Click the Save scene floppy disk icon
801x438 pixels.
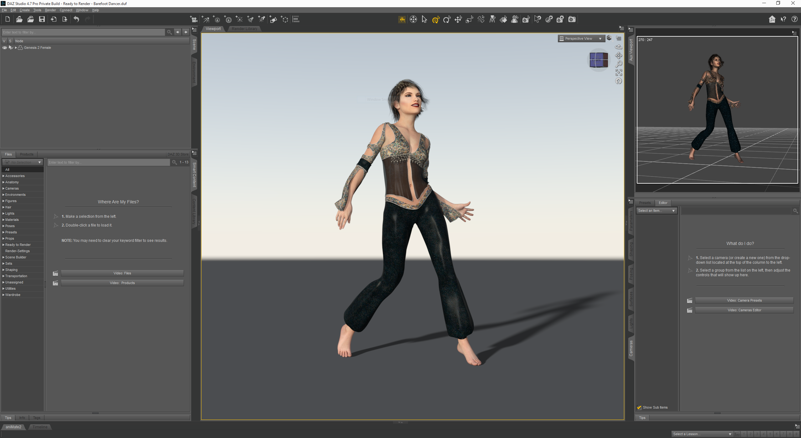[x=42, y=19]
